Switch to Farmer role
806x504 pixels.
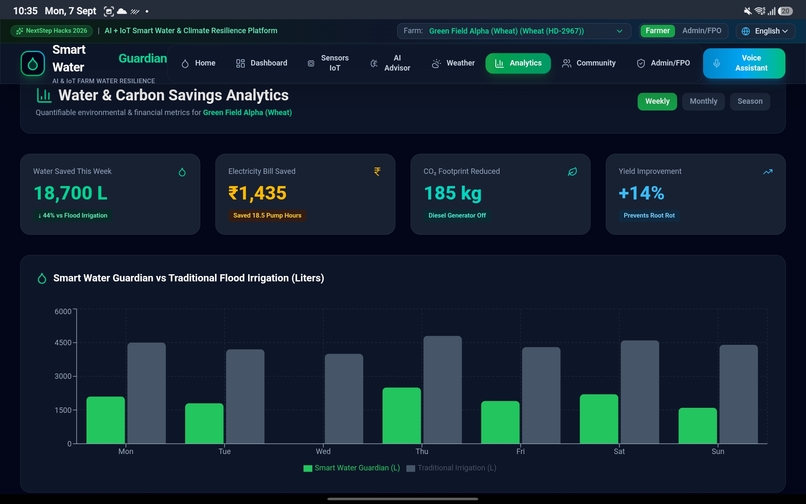tap(657, 31)
